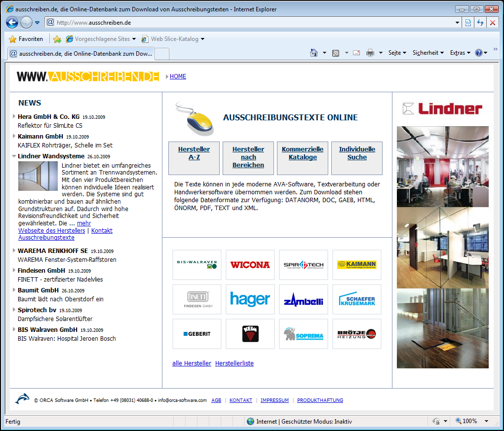Collapse the Lindner Wandsysteme news item

click(x=14, y=156)
